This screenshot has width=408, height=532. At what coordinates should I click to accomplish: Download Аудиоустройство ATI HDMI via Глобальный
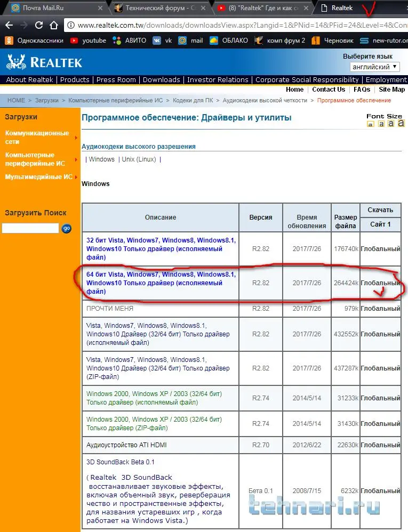tap(380, 445)
